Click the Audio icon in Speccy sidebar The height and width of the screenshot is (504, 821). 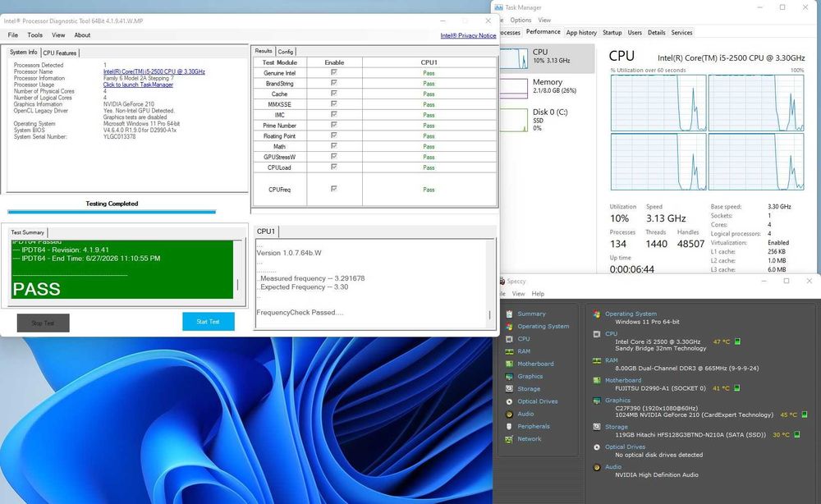tap(509, 414)
